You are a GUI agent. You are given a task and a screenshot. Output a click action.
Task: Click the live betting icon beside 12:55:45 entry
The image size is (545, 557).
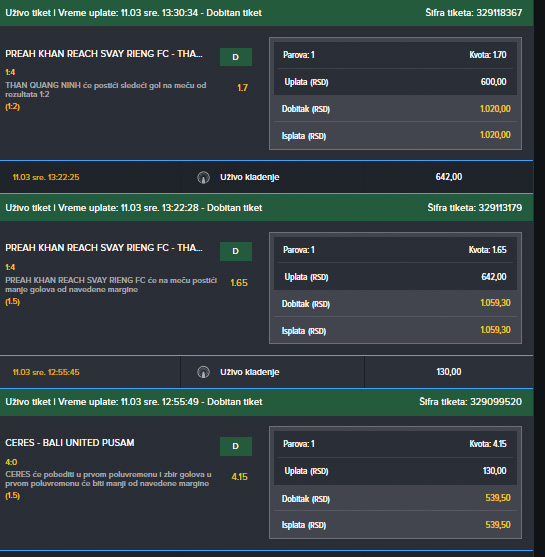coord(204,372)
